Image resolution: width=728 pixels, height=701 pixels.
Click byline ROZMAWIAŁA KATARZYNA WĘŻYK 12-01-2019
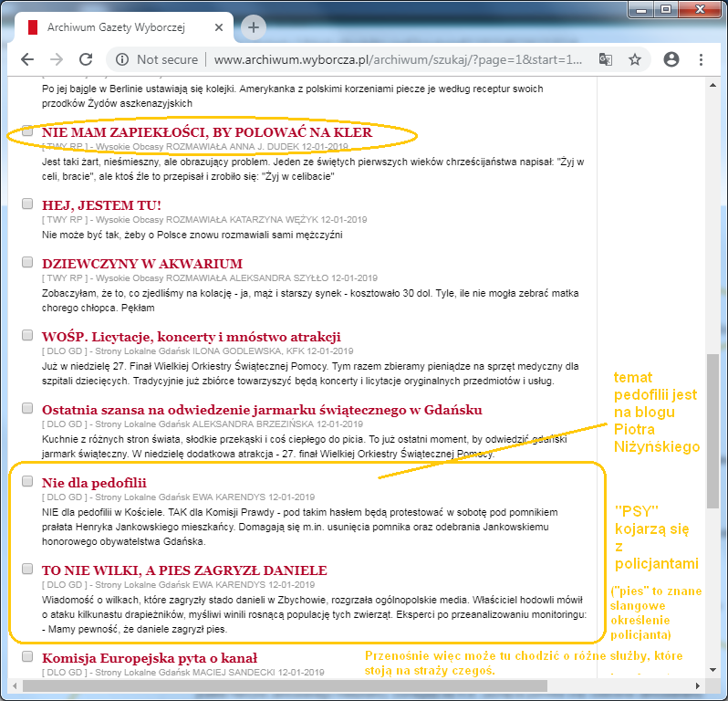pos(266,220)
